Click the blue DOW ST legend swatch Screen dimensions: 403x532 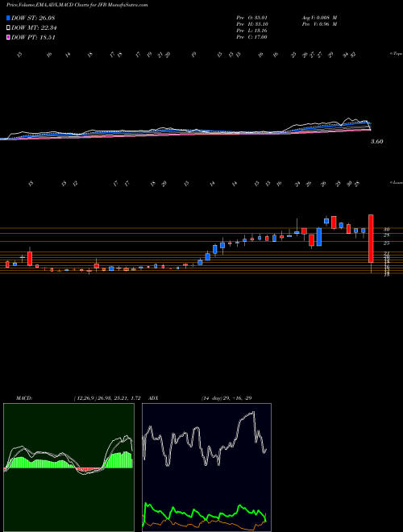(8, 18)
